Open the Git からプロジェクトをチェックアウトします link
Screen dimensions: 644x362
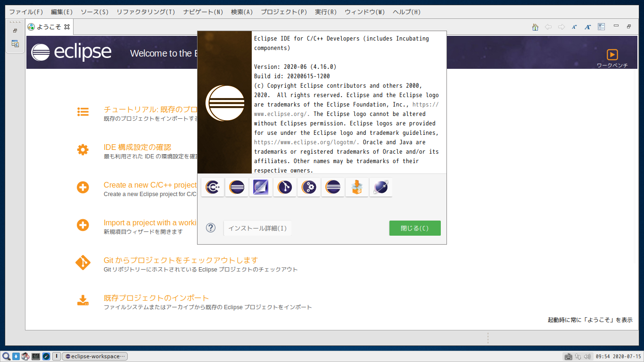(x=181, y=260)
